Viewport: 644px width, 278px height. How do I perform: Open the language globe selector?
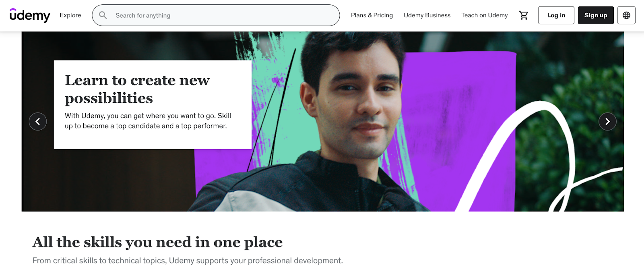click(626, 15)
